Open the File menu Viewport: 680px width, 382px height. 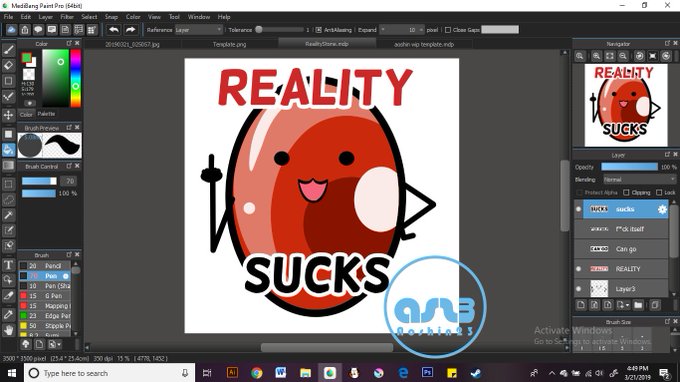[8, 17]
